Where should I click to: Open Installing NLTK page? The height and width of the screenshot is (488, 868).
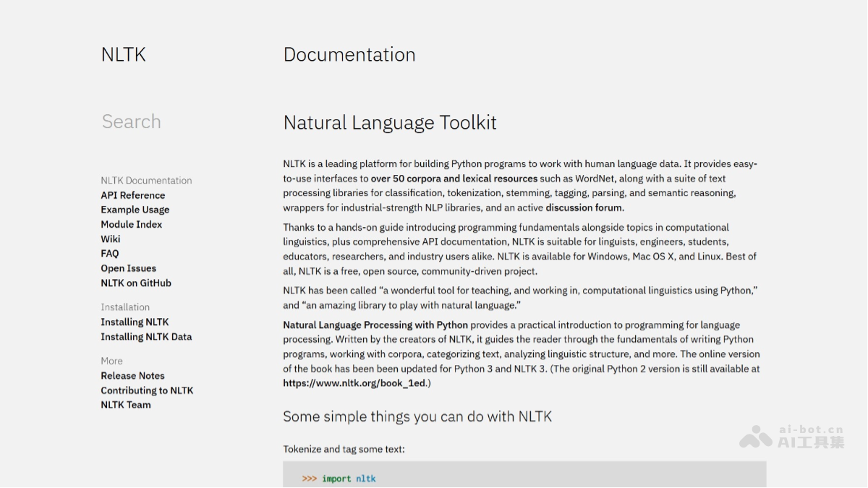point(135,322)
